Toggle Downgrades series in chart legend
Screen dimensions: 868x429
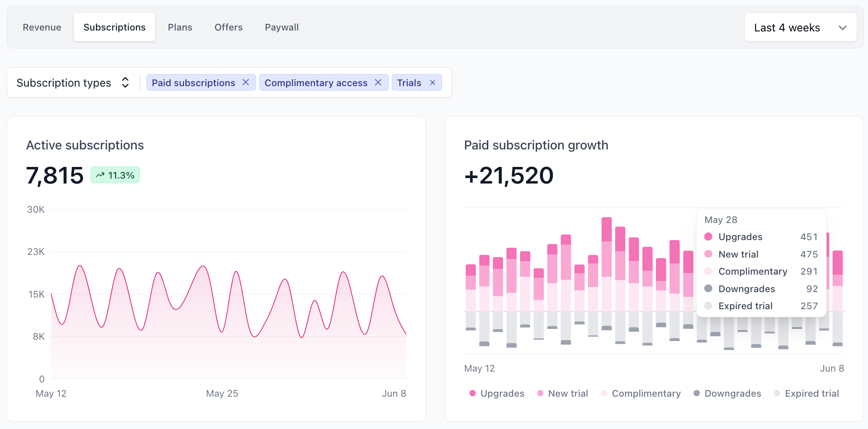click(727, 394)
